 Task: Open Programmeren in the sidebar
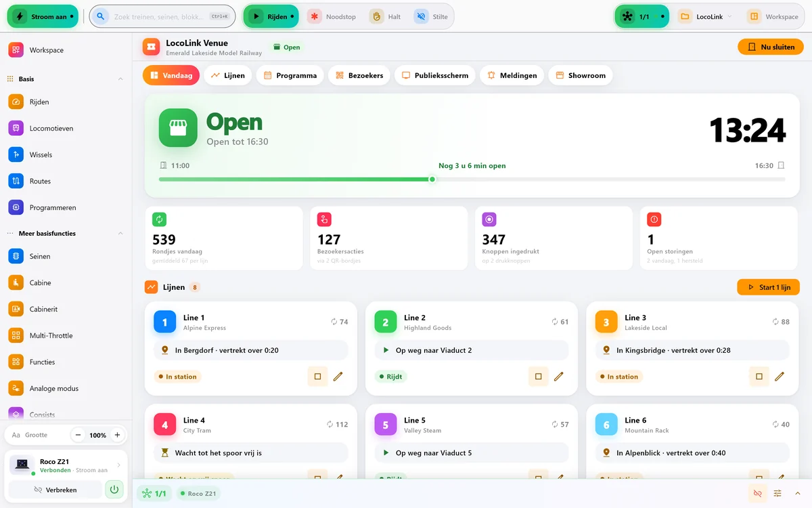point(66,207)
